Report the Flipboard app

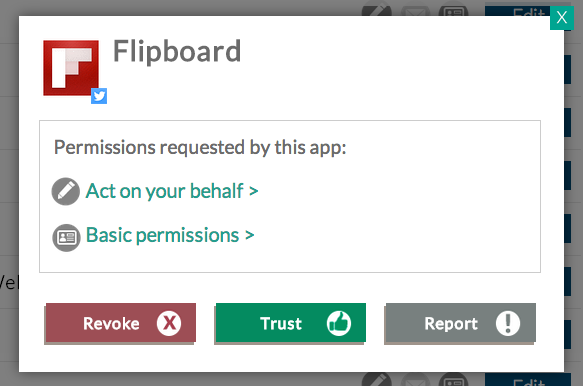[x=460, y=323]
